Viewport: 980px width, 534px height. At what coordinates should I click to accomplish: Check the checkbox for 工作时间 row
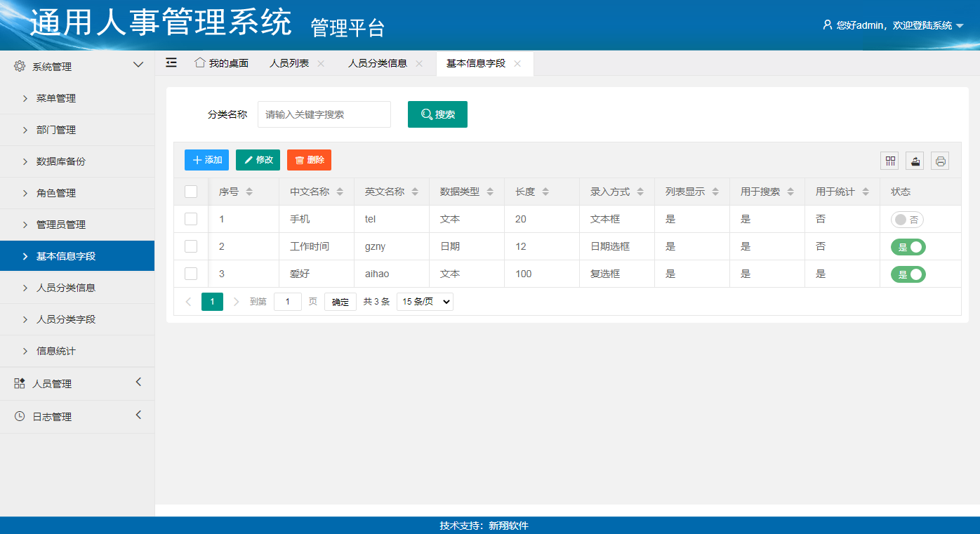(191, 246)
